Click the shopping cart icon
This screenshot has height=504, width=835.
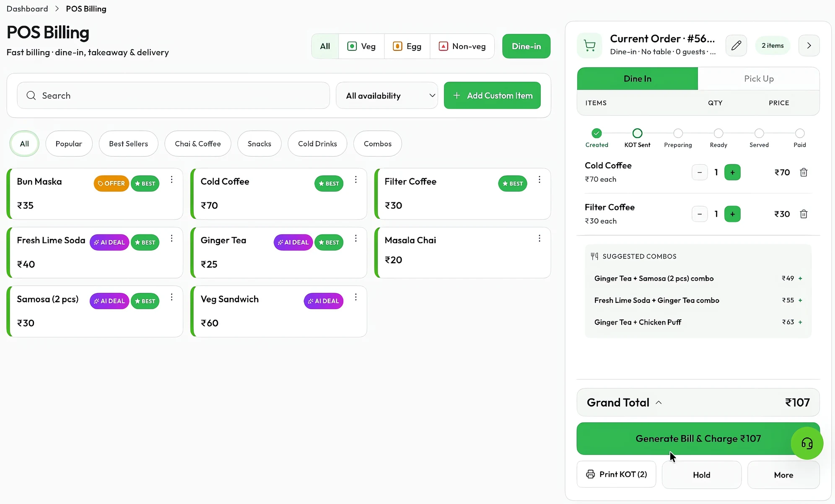click(x=589, y=46)
